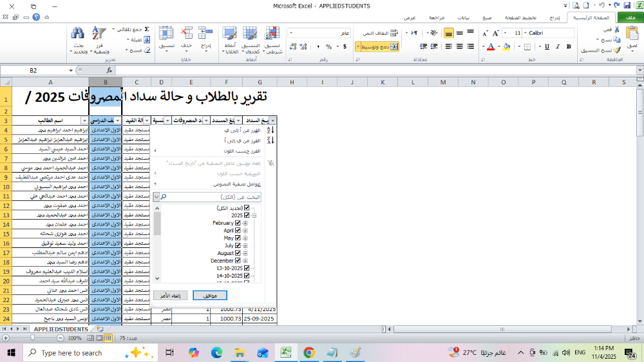The width and height of the screenshot is (644, 362).
Task: Open Google Chrome from the taskbar
Action: (x=308, y=352)
